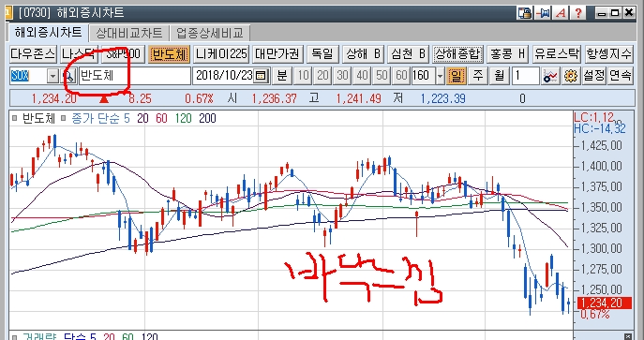Switch to the 상대비교차트 tab
The image size is (644, 340).
click(129, 33)
